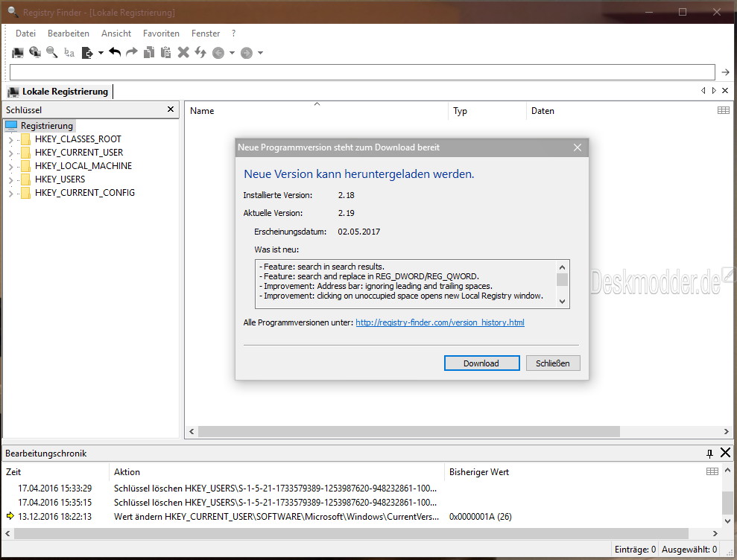Click the connect network registry icon
Viewport: 737px width, 560px height.
point(35,52)
